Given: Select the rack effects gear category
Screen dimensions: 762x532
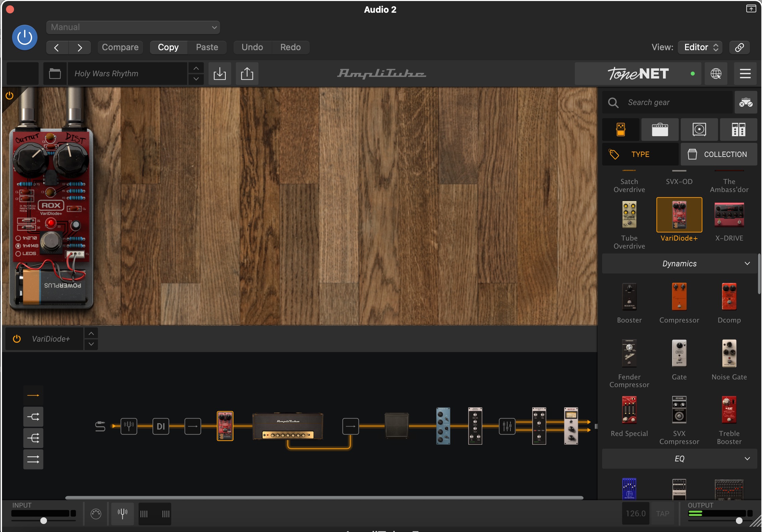Looking at the screenshot, I should click(x=739, y=129).
